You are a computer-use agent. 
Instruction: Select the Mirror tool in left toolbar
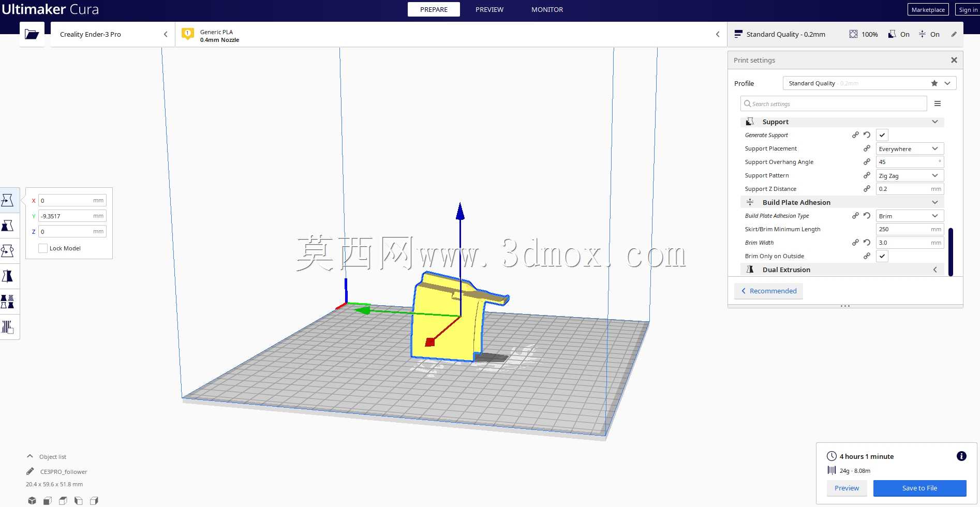[x=8, y=276]
